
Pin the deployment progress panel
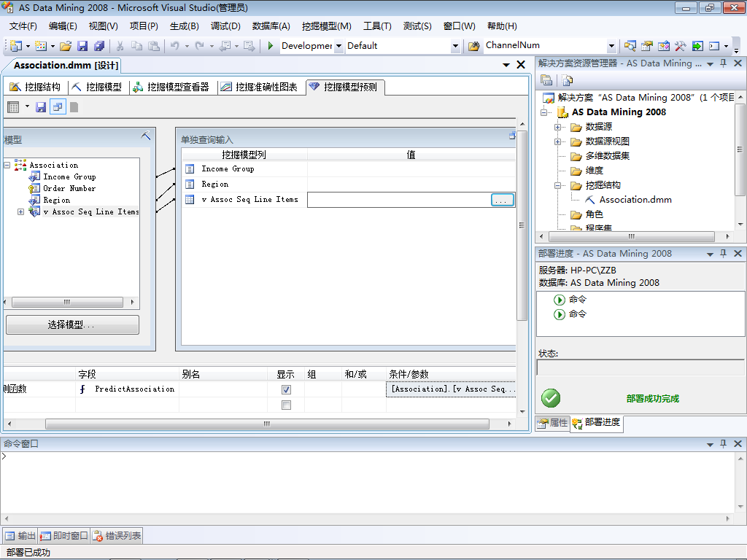point(723,253)
